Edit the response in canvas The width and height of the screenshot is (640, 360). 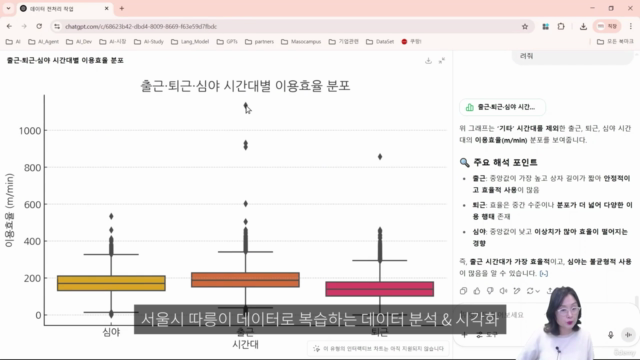tap(517, 291)
